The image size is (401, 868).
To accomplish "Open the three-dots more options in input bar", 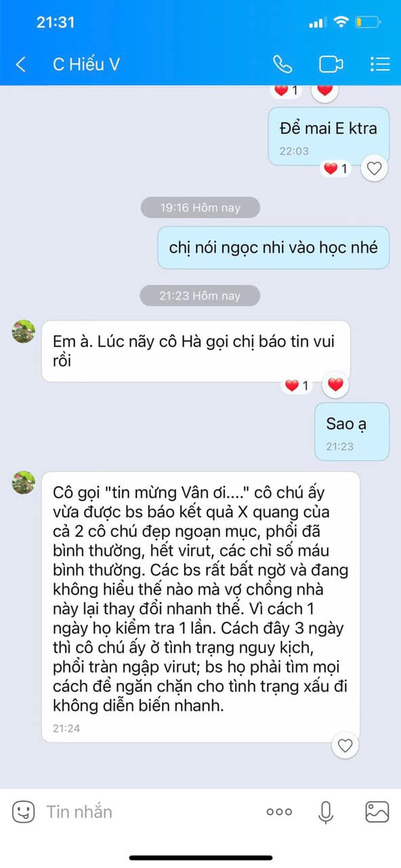I will [279, 812].
